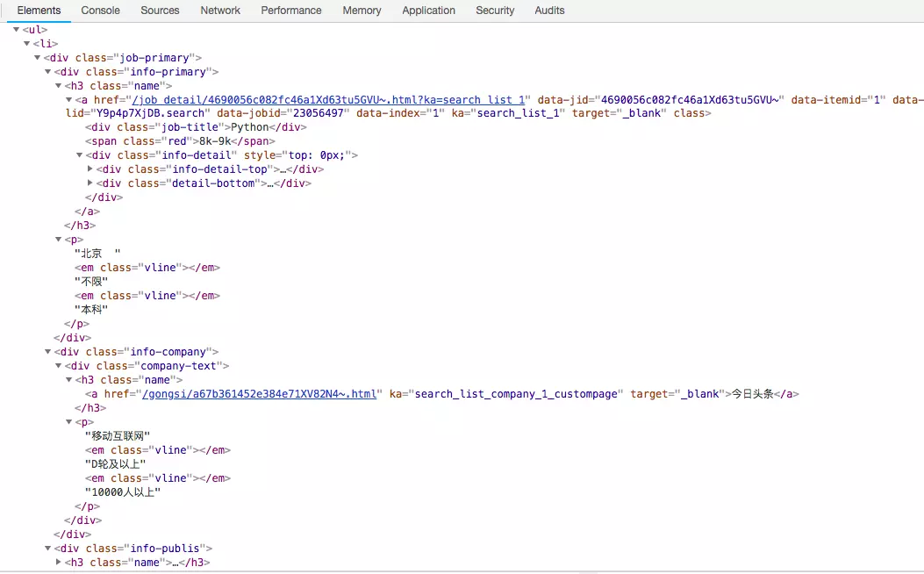Select the "不限" text node
This screenshot has width=924, height=574.
(90, 282)
